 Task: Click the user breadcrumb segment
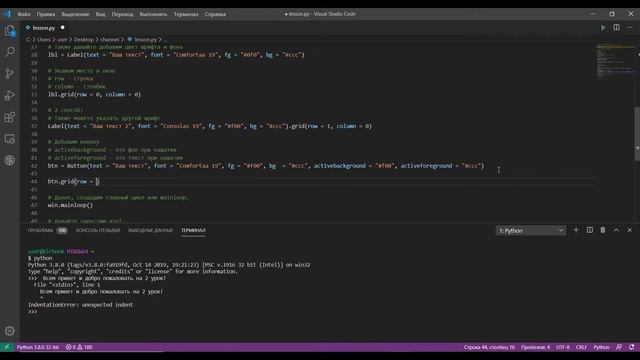[x=62, y=40]
